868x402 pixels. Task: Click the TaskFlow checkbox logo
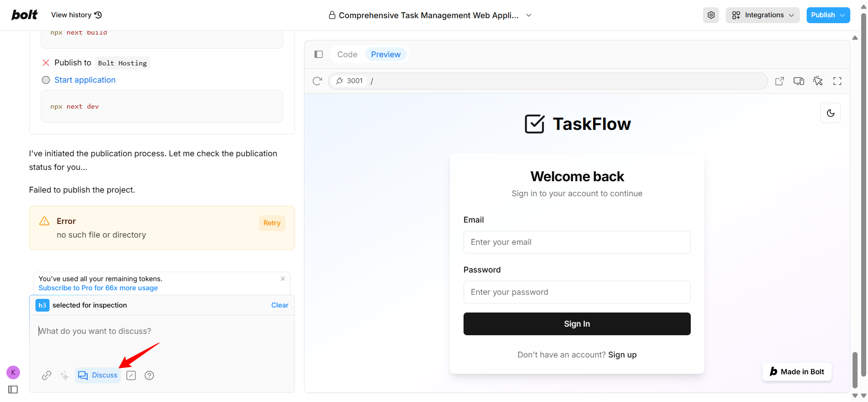coord(534,124)
